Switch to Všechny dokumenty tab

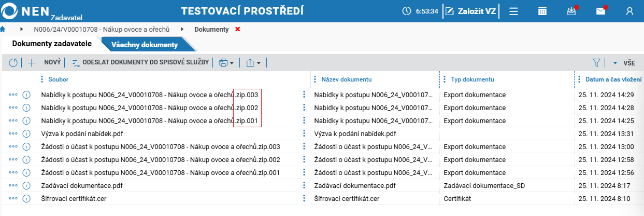pyautogui.click(x=145, y=45)
